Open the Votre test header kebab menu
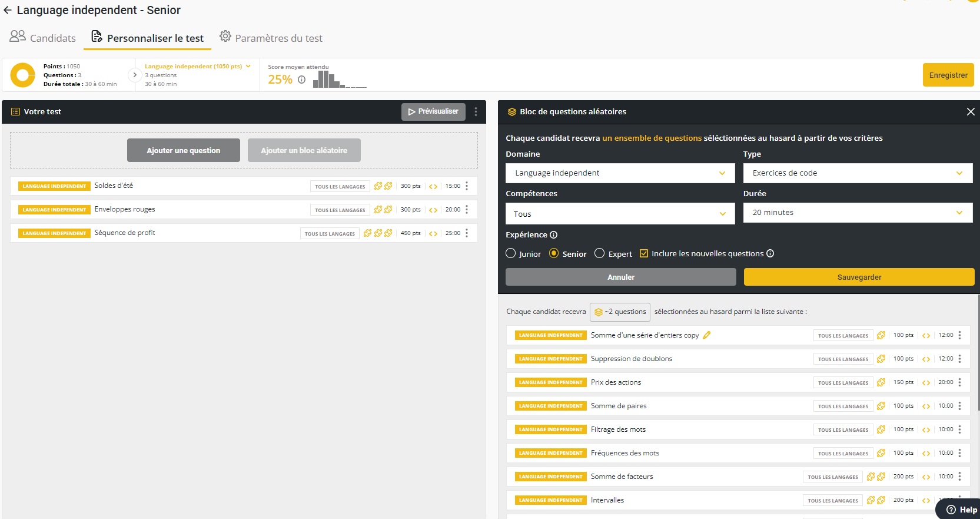Viewport: 980px width, 519px height. (x=476, y=112)
